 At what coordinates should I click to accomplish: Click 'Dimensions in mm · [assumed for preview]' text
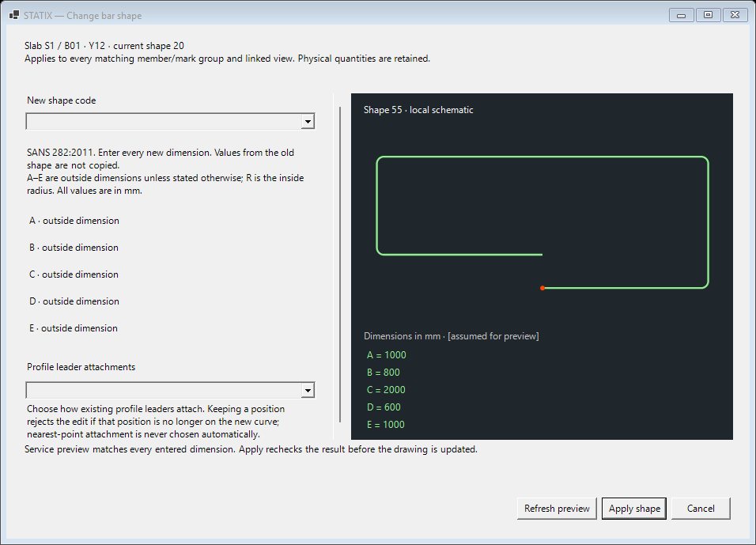point(452,336)
